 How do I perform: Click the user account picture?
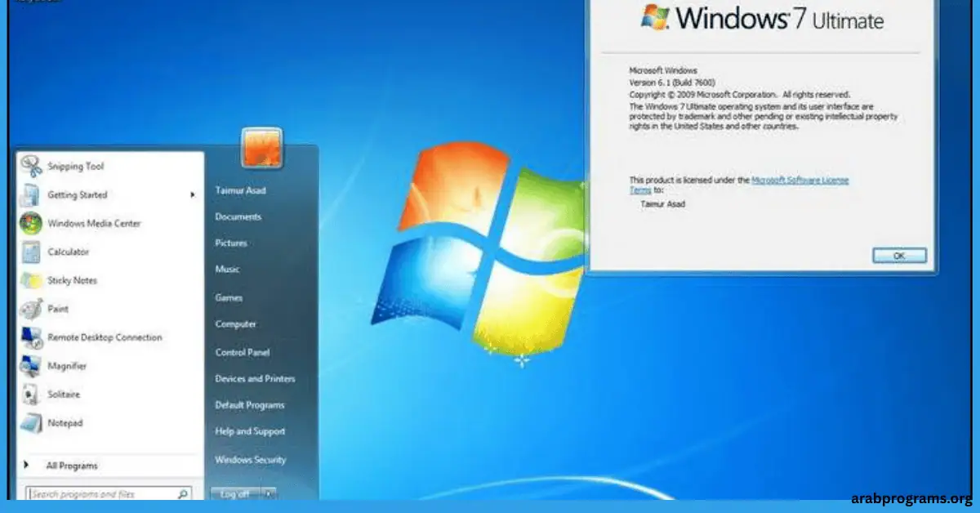click(261, 149)
